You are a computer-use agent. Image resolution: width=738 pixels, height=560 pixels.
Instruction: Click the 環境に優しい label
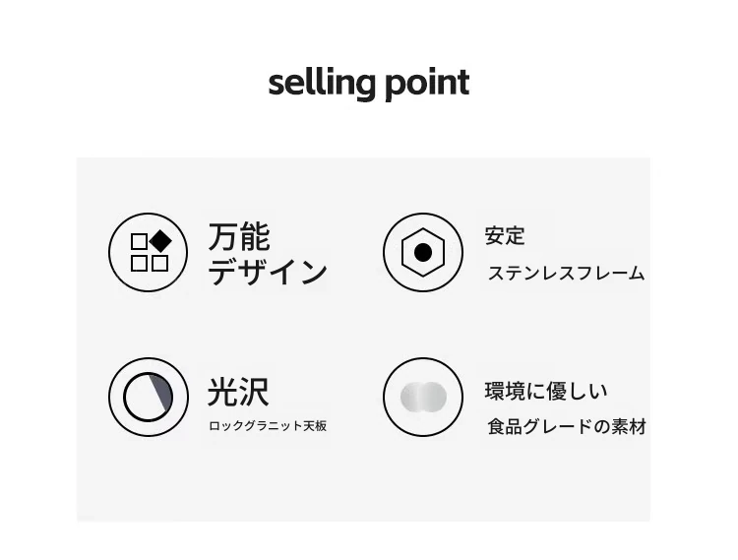(546, 391)
